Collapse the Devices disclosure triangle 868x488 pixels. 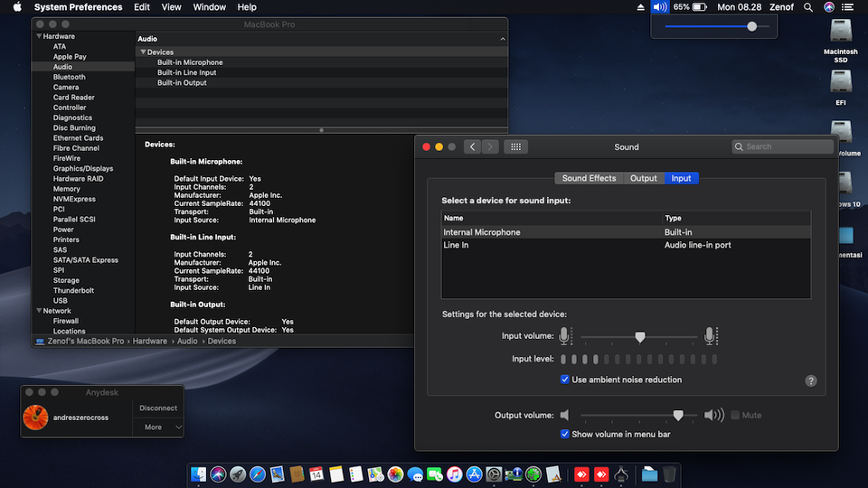click(x=143, y=52)
